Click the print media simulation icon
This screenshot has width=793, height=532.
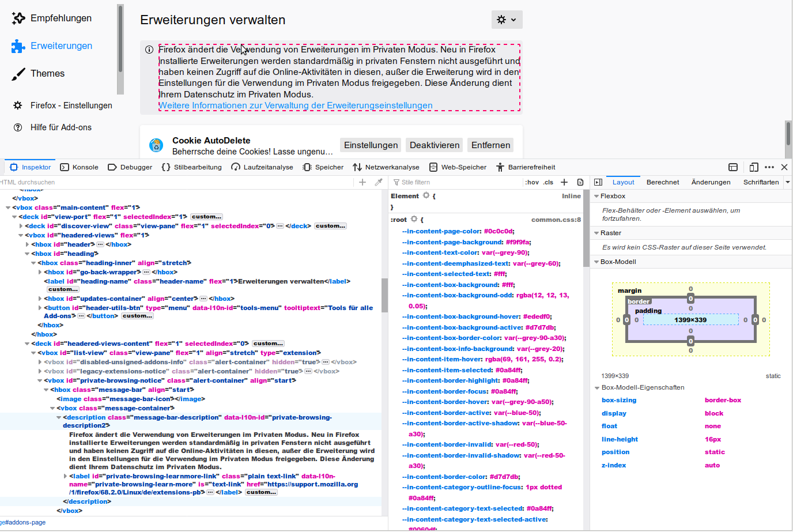point(580,182)
